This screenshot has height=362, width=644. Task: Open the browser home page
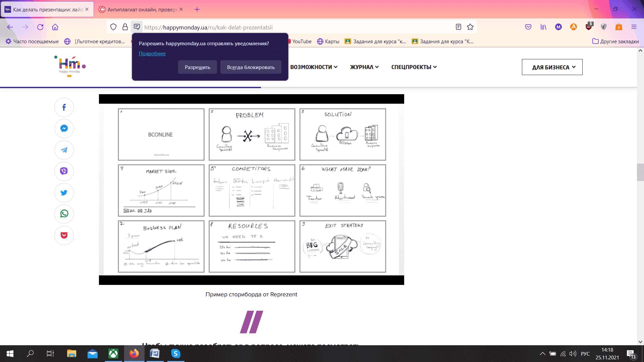tap(55, 27)
